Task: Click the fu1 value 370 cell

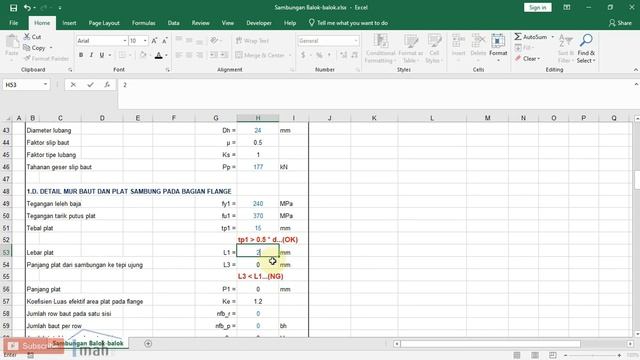Action: (x=258, y=216)
